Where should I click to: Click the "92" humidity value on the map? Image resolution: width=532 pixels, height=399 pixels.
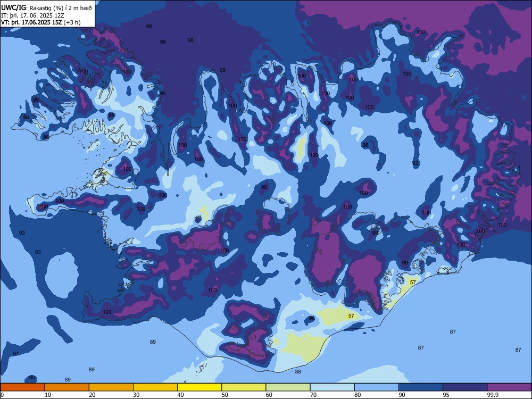(415, 163)
